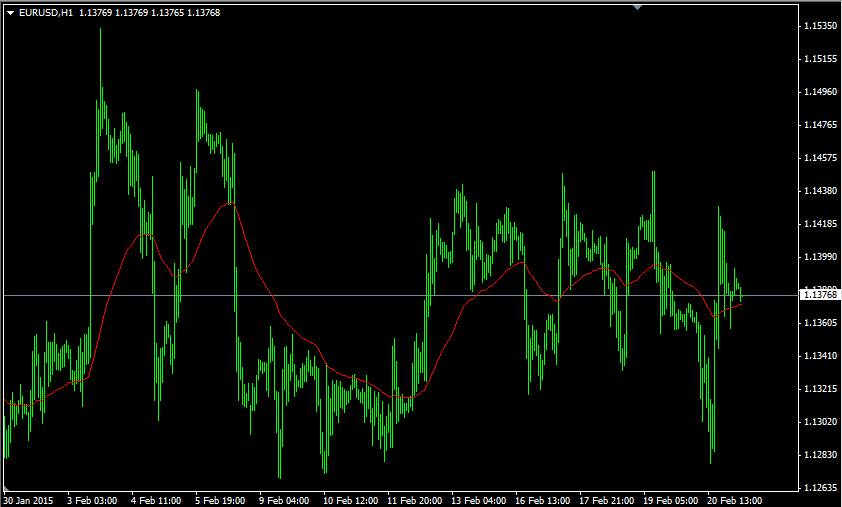
Task: Click price level 1.13410 on the scale
Action: (x=820, y=356)
